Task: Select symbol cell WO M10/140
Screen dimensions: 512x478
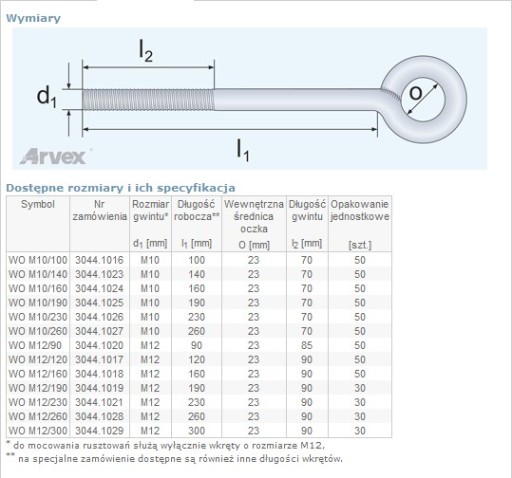Action: (x=38, y=274)
